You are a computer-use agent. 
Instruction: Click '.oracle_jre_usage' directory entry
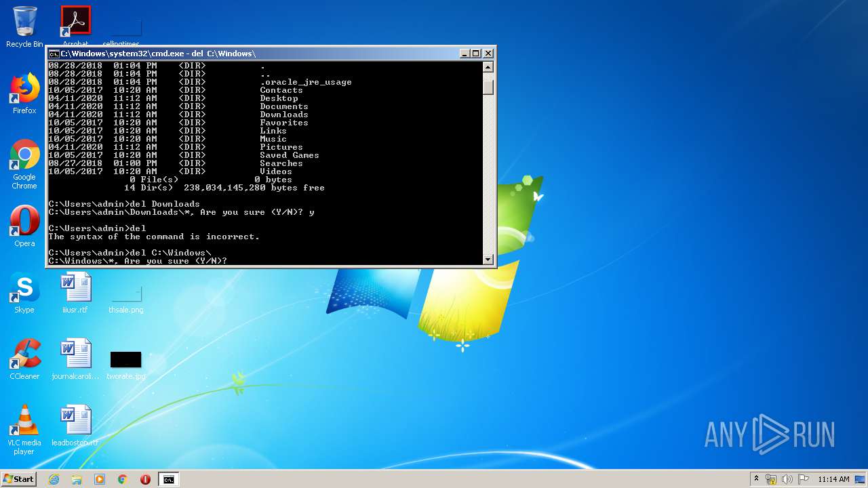306,82
